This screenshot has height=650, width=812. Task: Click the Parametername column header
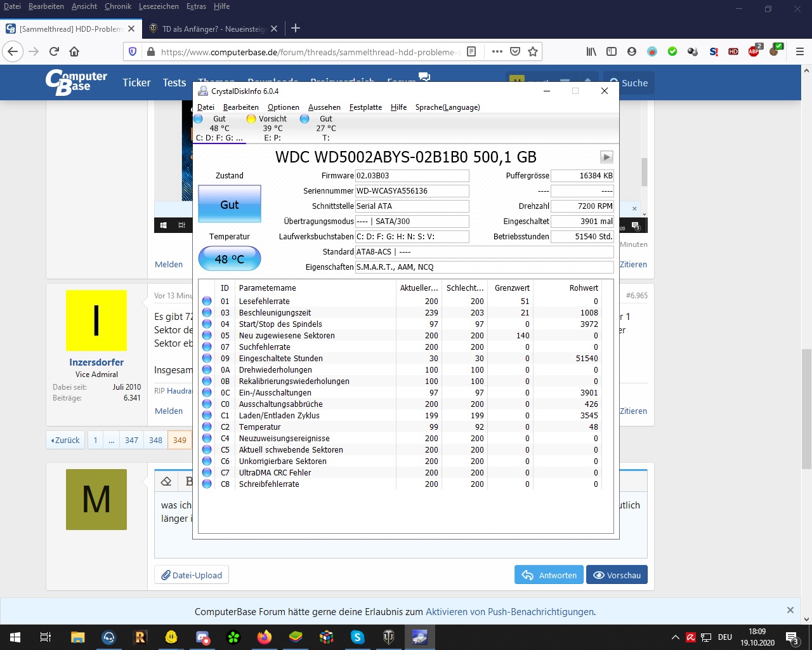315,288
